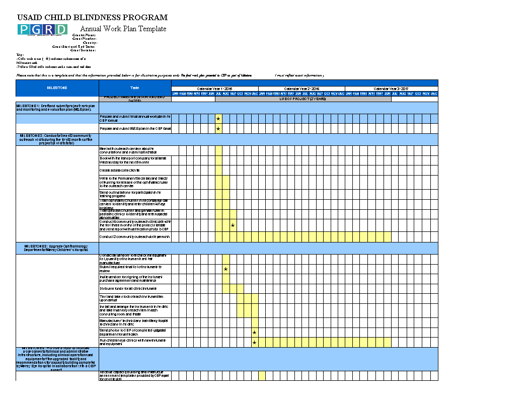Screen dimensions: 532x411
Task: Click the Annual Work Plan Template title
Action: pos(123,29)
